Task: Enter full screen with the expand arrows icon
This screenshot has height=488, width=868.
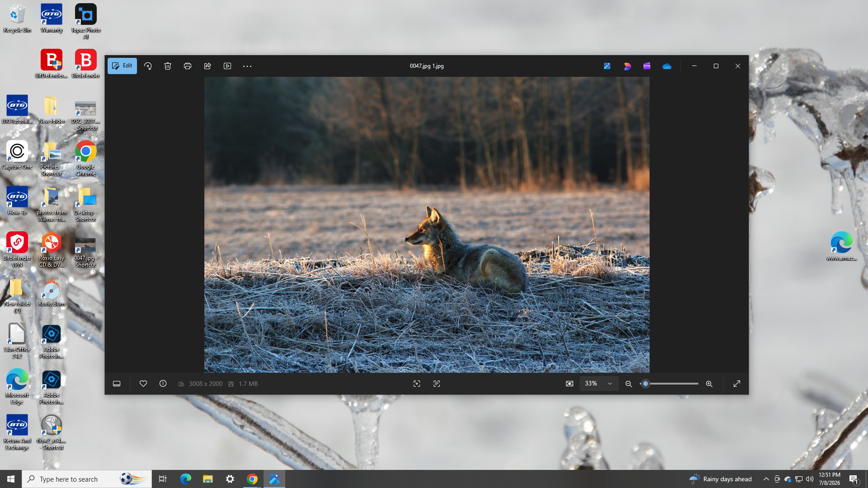Action: (737, 384)
